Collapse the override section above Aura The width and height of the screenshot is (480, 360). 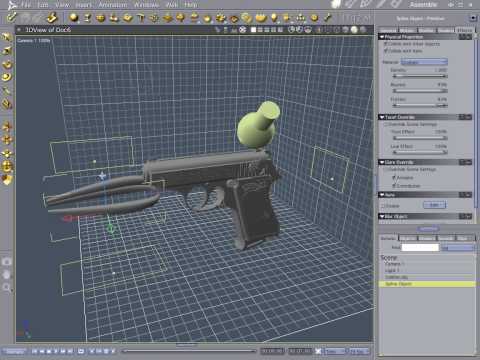[x=382, y=162]
